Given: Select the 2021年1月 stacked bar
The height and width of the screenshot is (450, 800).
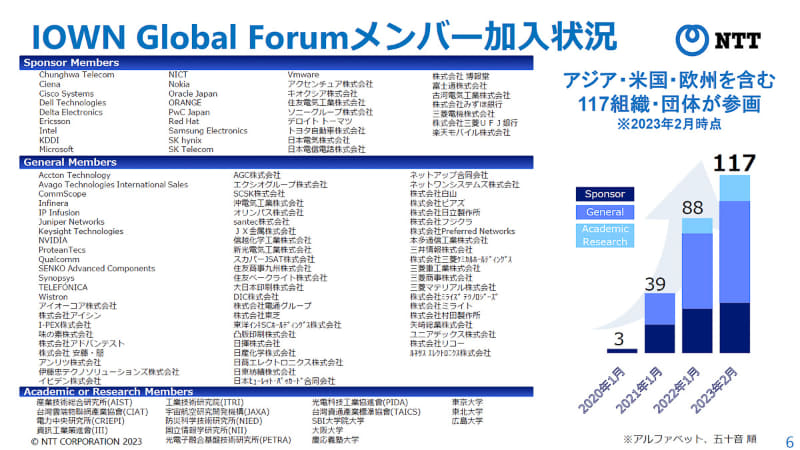Looking at the screenshot, I should click(660, 323).
